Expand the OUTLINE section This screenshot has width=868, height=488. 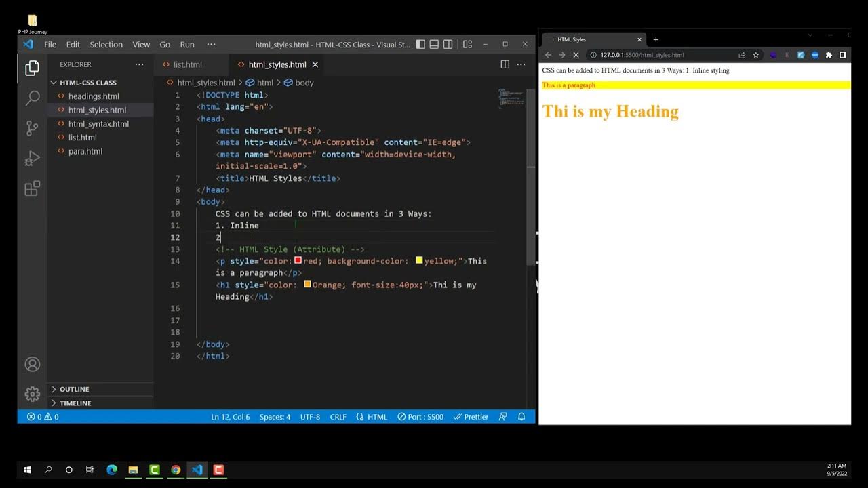[x=75, y=389]
